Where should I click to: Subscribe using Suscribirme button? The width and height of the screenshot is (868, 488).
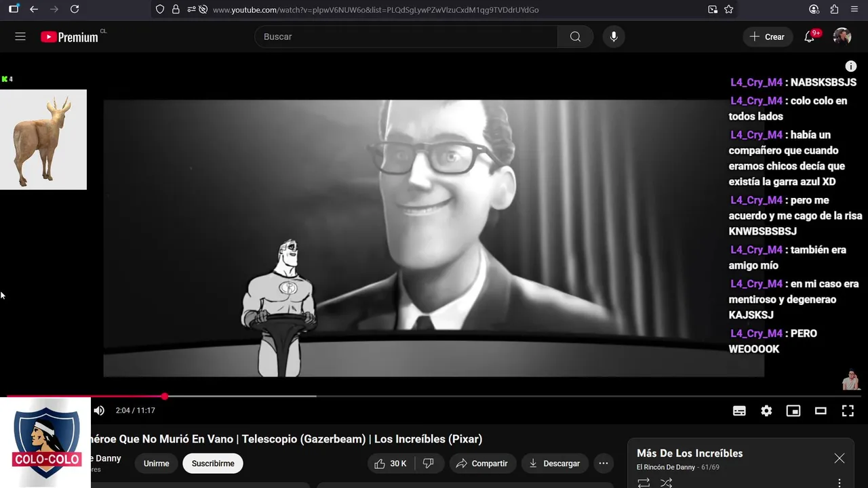(213, 464)
